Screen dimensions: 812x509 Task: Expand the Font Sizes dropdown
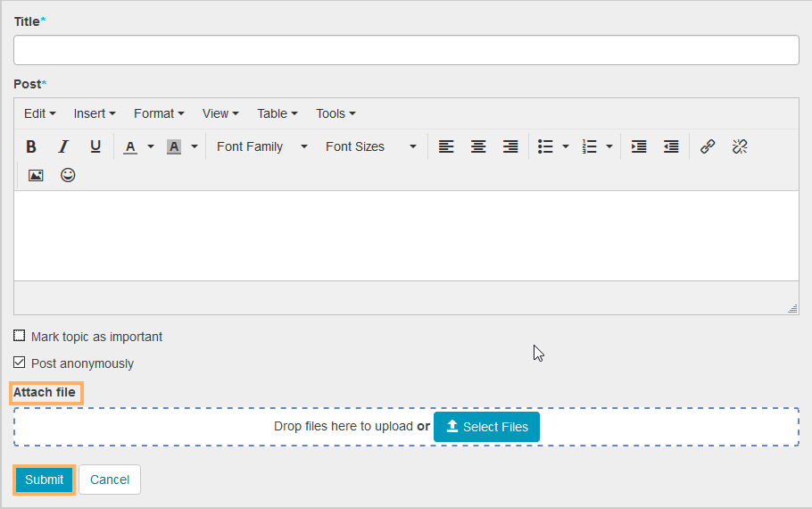(370, 146)
